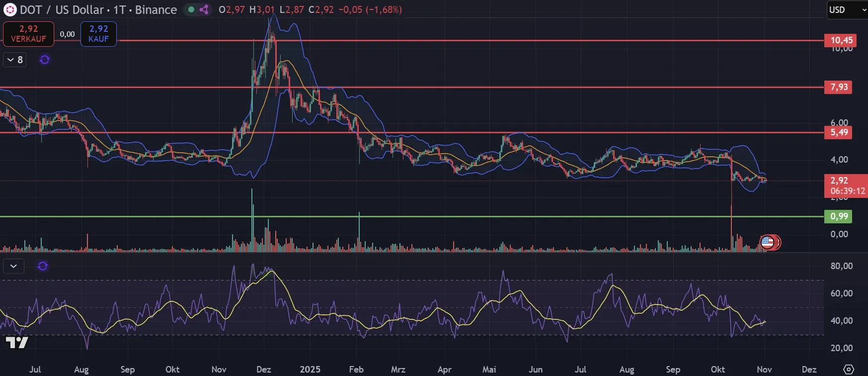Open the USD currency dropdown
The width and height of the screenshot is (868, 376).
pyautogui.click(x=848, y=9)
